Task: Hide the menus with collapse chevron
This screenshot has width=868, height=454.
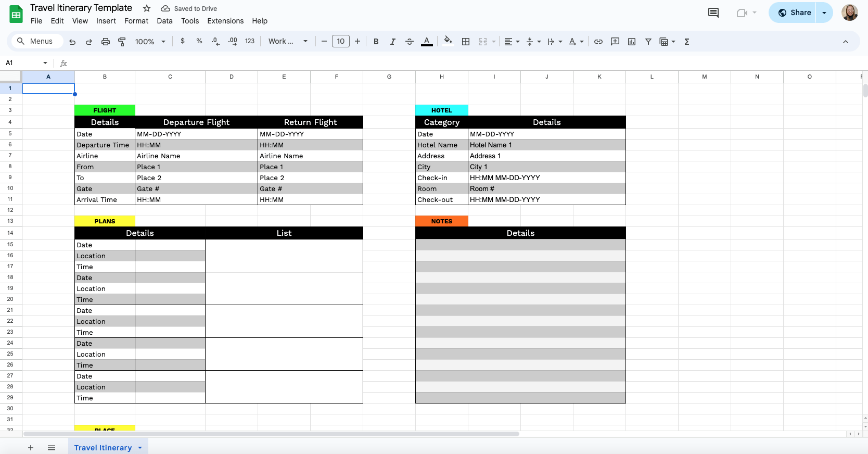Action: pos(846,42)
